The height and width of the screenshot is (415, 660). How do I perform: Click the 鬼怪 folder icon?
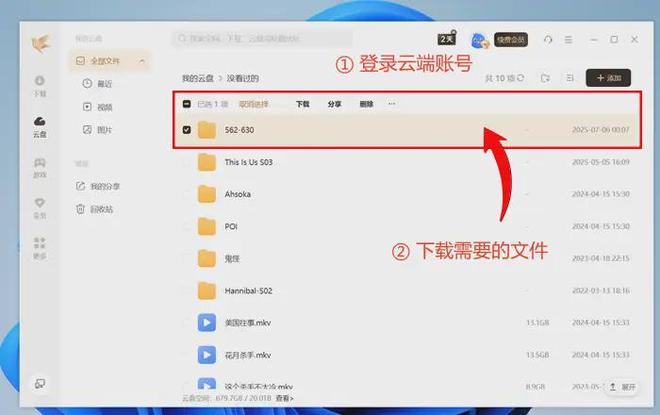coord(207,258)
